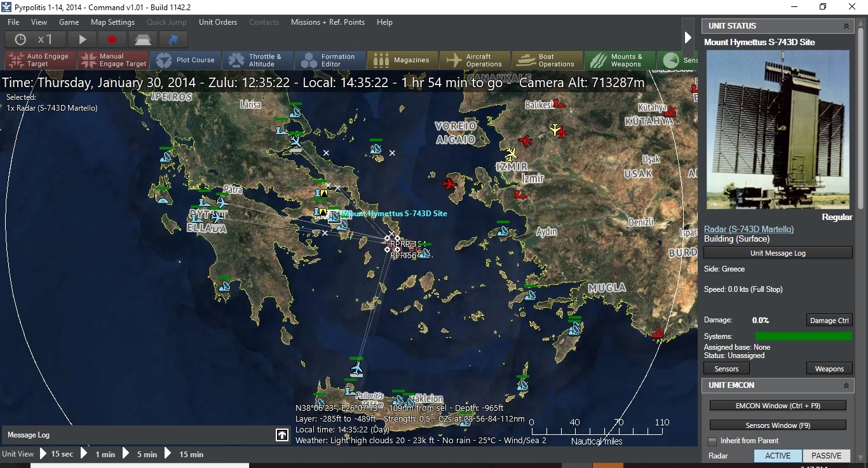The image size is (868, 468).
Task: Open the Sensors Window (F9)
Action: pos(778,425)
